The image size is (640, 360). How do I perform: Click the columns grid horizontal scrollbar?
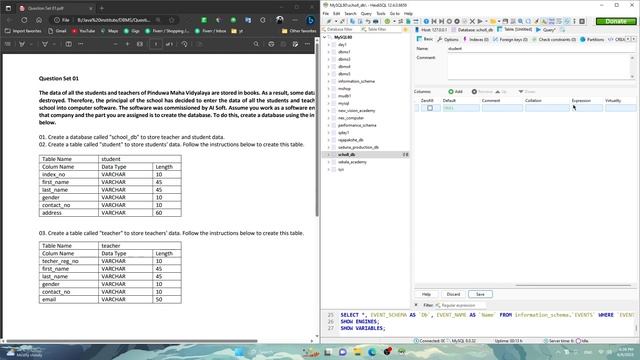click(x=573, y=285)
